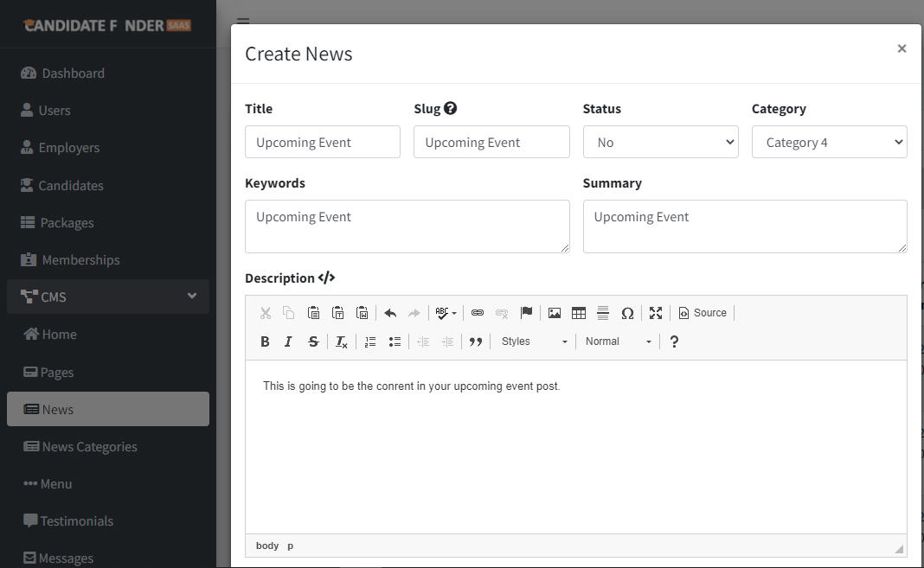The height and width of the screenshot is (568, 924).
Task: Toggle sidebar with hamburger icon
Action: click(x=243, y=22)
